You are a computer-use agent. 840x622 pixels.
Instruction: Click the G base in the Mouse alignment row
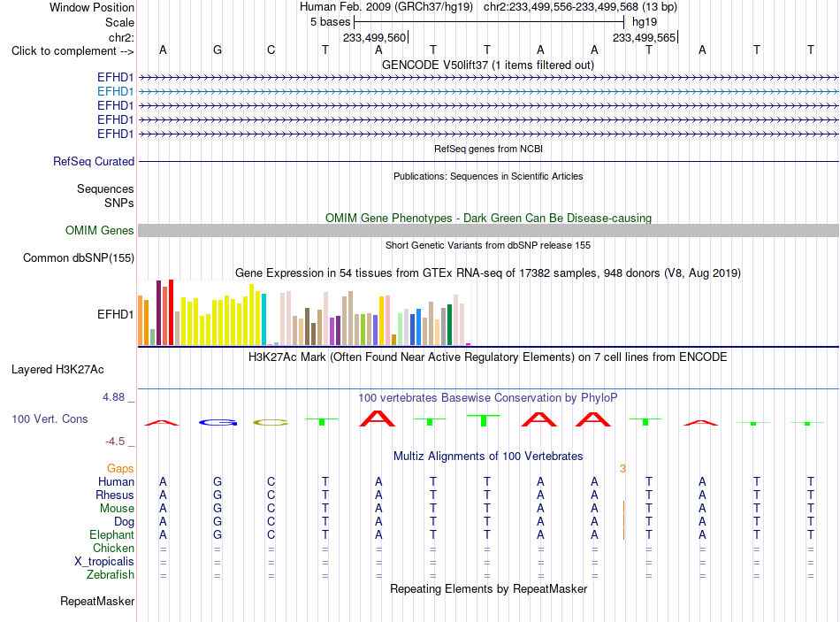pyautogui.click(x=217, y=509)
